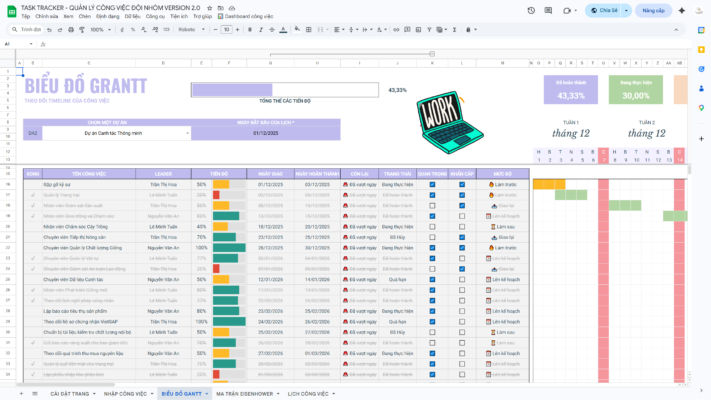Image resolution: width=711 pixels, height=400 pixels.
Task: Toggle bold formatting
Action: click(x=250, y=29)
